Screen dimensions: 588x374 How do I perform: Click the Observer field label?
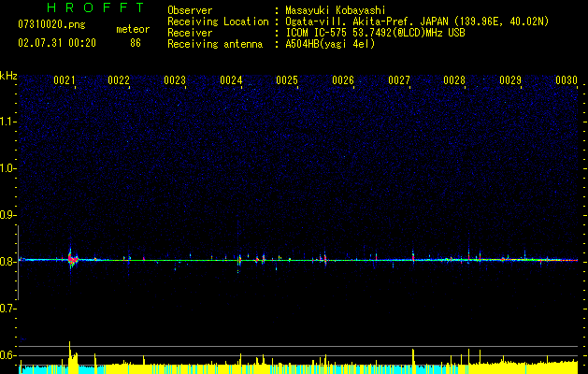click(x=190, y=10)
